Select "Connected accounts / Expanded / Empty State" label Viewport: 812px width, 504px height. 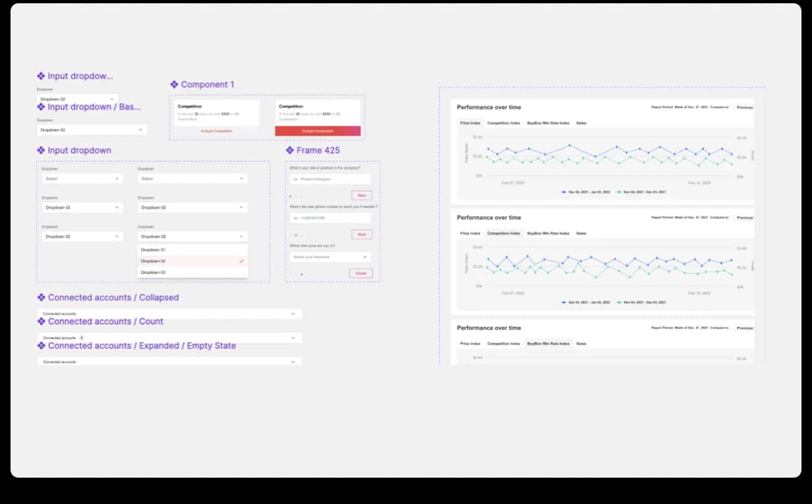click(142, 345)
